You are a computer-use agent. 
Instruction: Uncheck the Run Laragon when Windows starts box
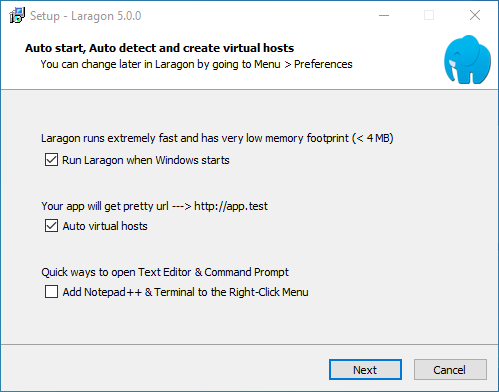pyautogui.click(x=51, y=160)
